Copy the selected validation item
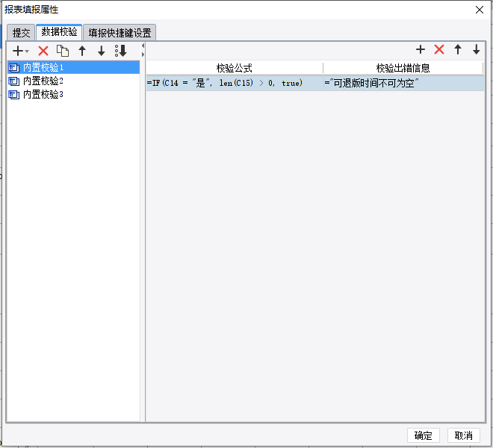The image size is (493, 448). pos(63,51)
